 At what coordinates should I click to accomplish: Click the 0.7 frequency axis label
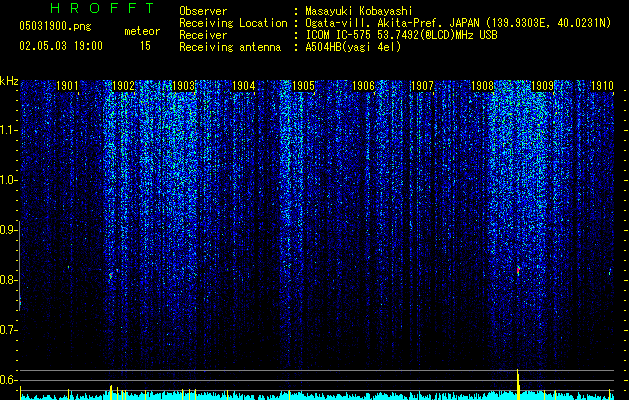click(8, 330)
